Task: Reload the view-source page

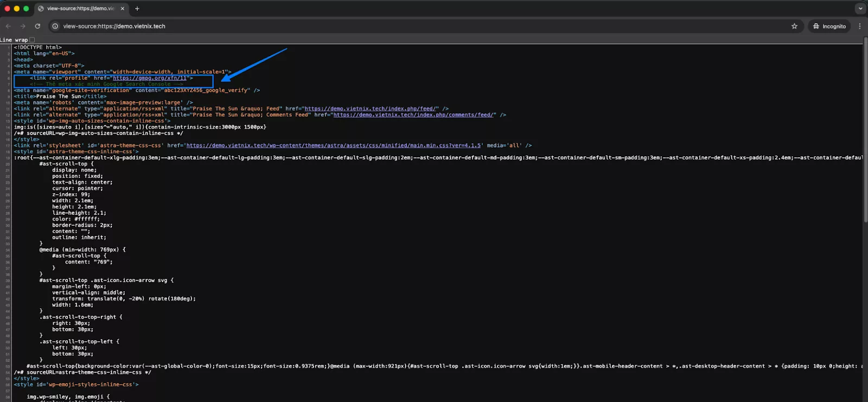Action: (x=37, y=26)
